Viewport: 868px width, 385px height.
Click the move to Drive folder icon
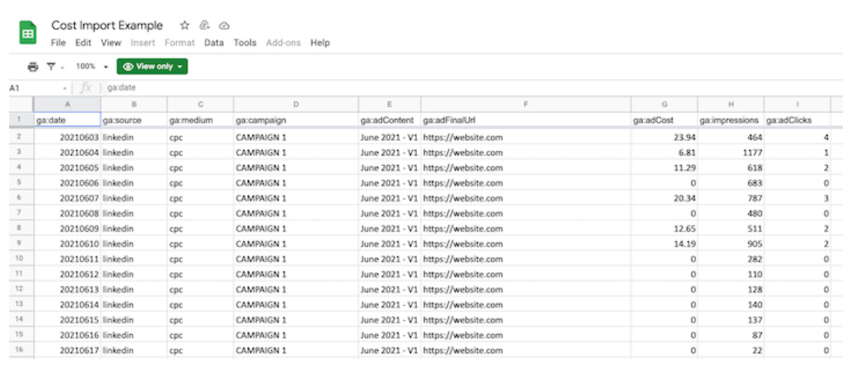tap(204, 26)
